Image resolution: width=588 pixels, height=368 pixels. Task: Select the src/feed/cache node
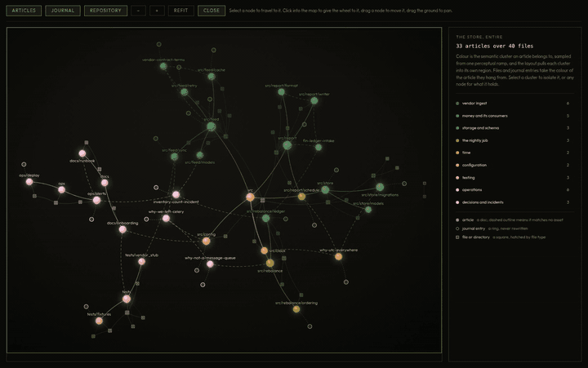(x=212, y=77)
